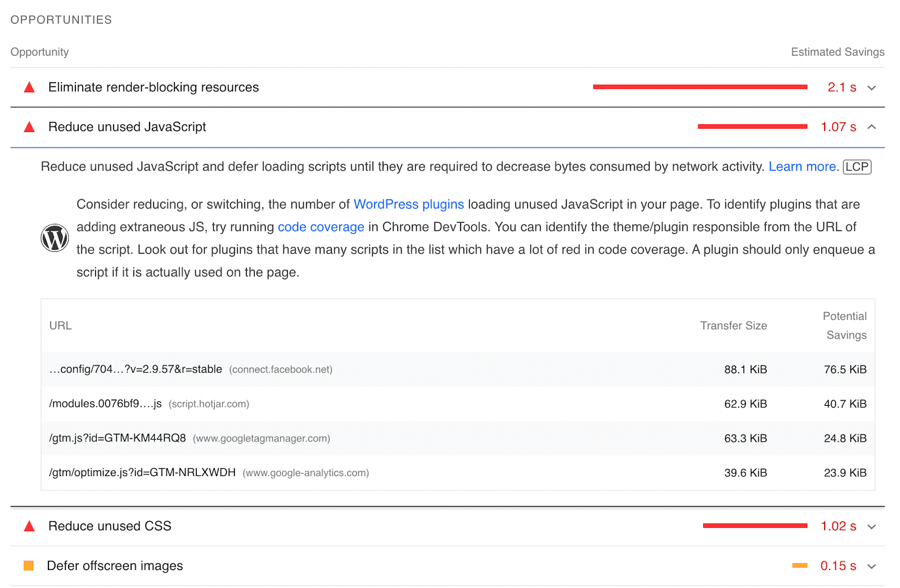Click the Reduce unused JavaScript title
Image resolution: width=900 pixels, height=588 pixels.
click(x=127, y=127)
